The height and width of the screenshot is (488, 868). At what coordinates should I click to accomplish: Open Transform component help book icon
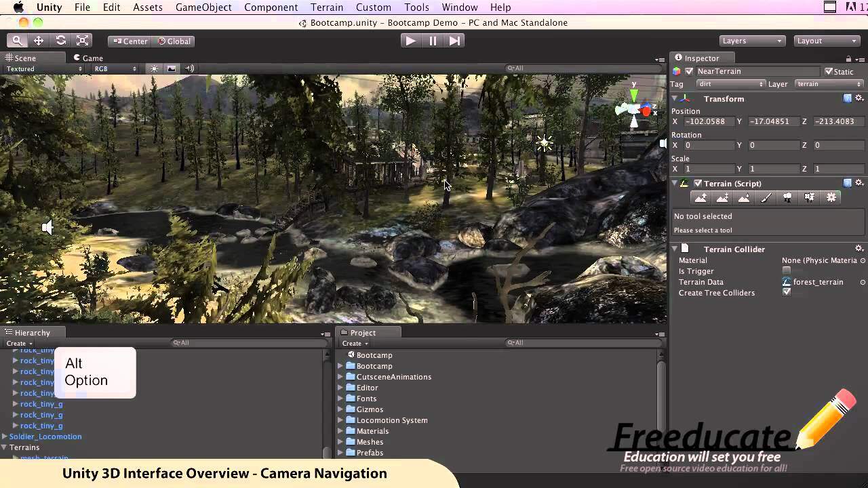coord(848,98)
